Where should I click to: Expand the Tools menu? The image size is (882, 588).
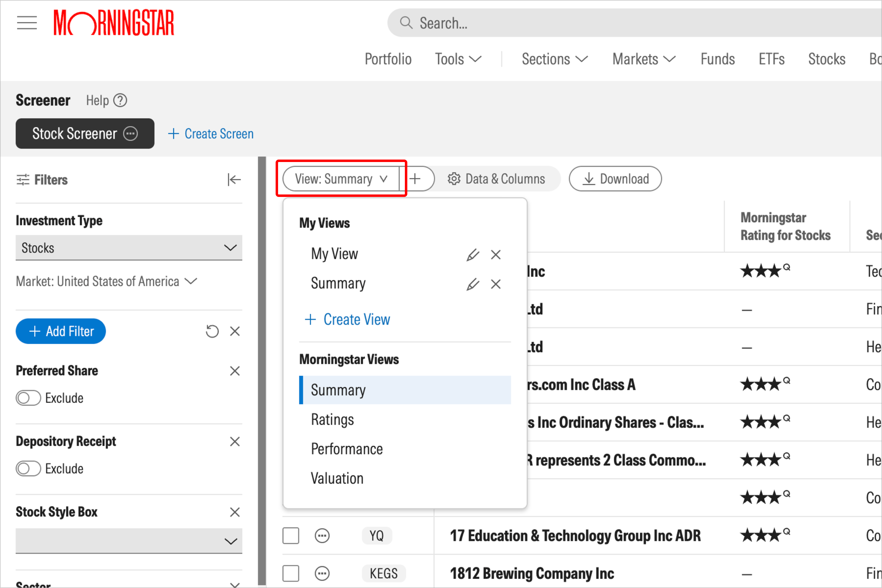[x=458, y=59]
